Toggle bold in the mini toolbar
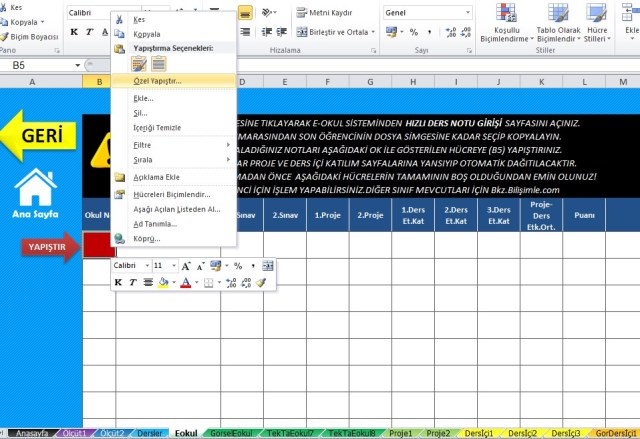The height and width of the screenshot is (439, 640). click(118, 283)
